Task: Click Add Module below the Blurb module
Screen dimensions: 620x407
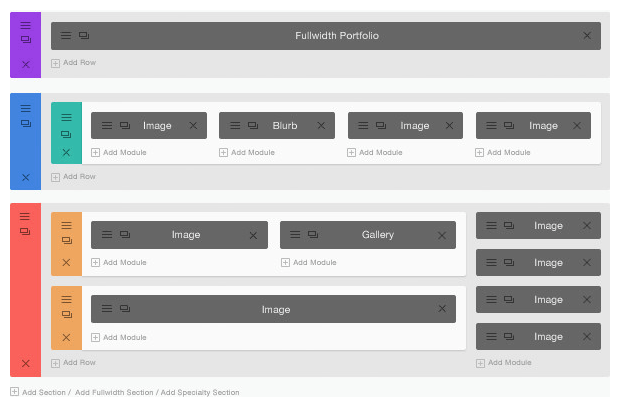Action: point(247,152)
